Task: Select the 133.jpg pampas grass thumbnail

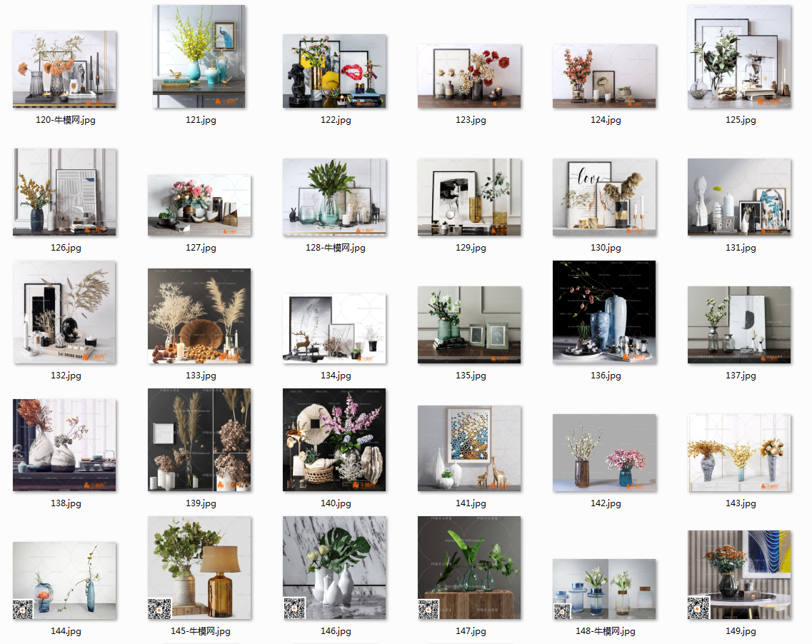Action: pyautogui.click(x=199, y=316)
